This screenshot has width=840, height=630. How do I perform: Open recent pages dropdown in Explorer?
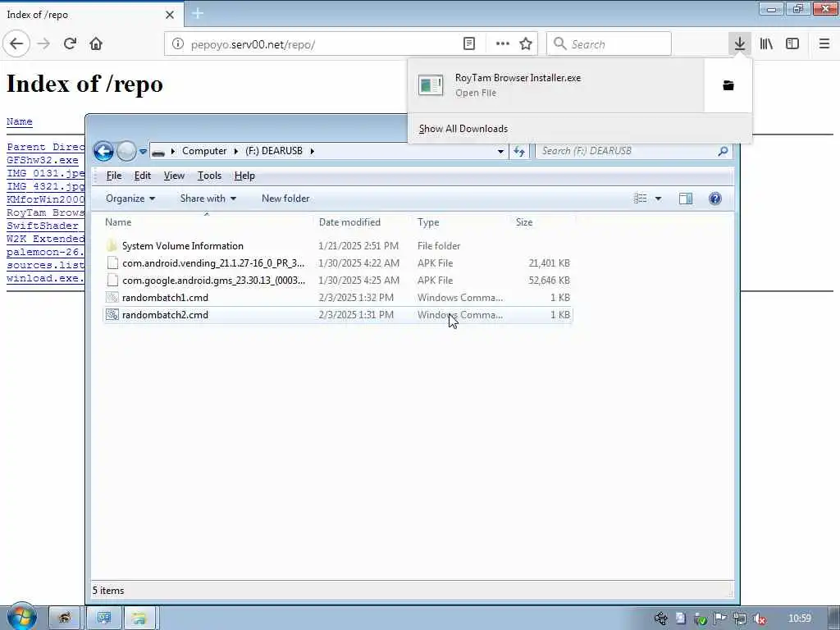click(x=143, y=152)
